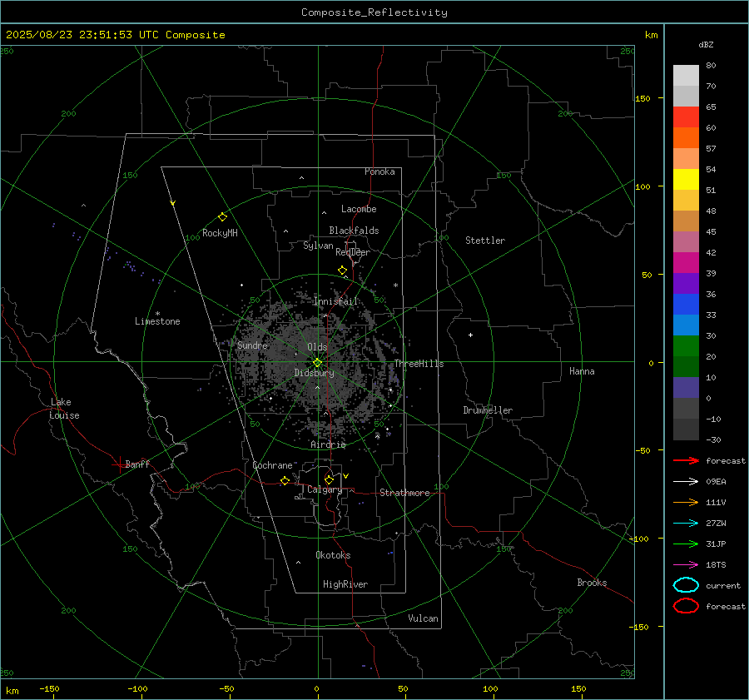Click the orange 111V arrow icon

[686, 502]
